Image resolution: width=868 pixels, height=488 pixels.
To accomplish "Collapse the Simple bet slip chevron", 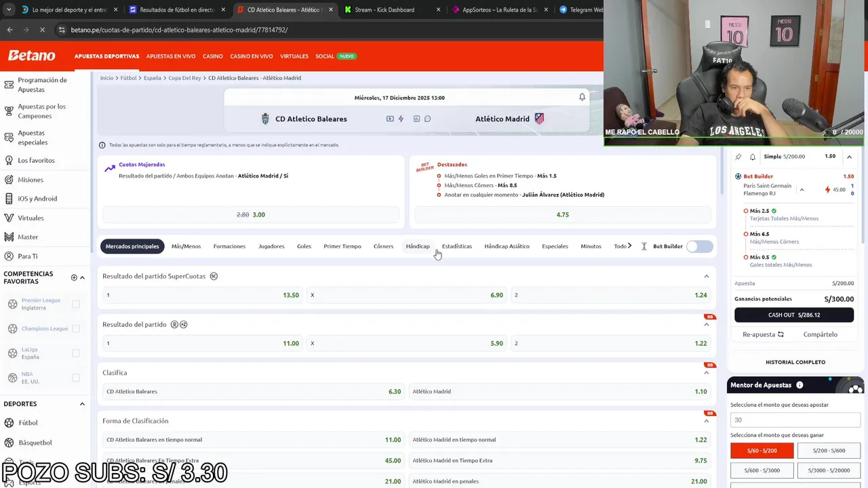I will click(849, 157).
